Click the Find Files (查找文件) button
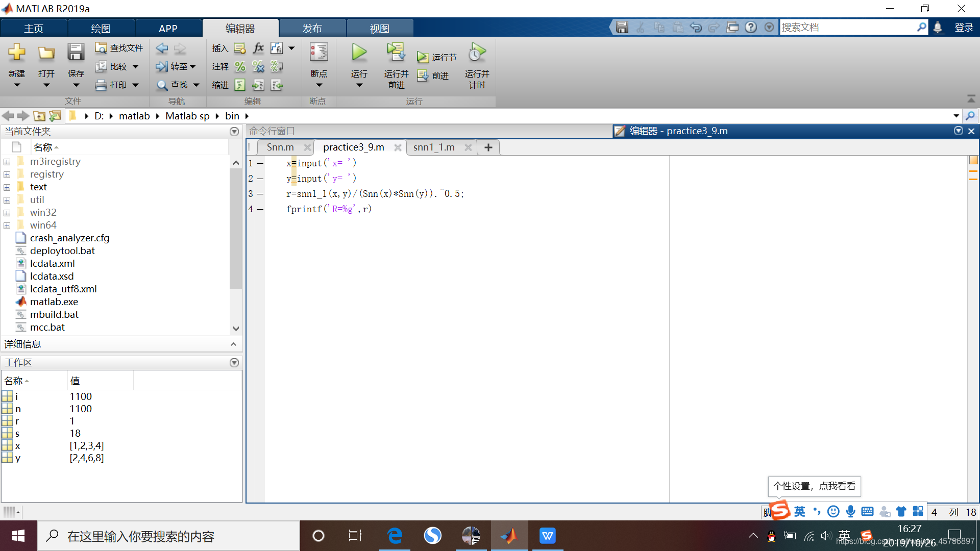 pyautogui.click(x=119, y=48)
